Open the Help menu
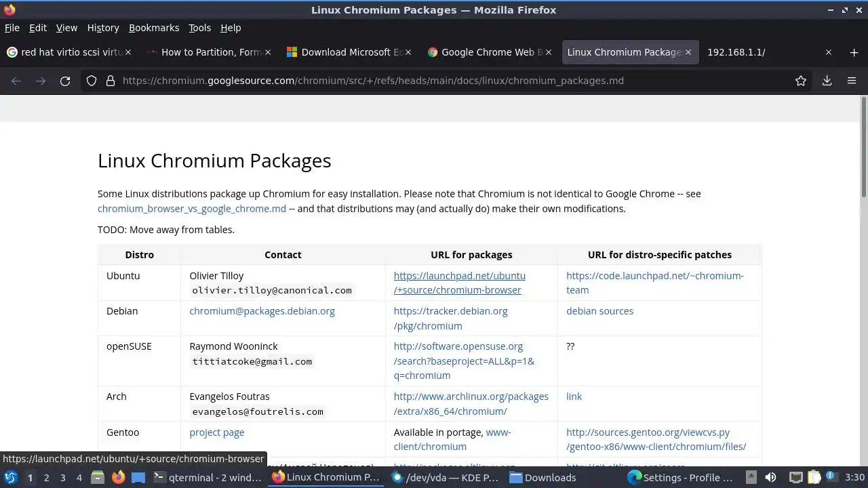 click(x=231, y=28)
